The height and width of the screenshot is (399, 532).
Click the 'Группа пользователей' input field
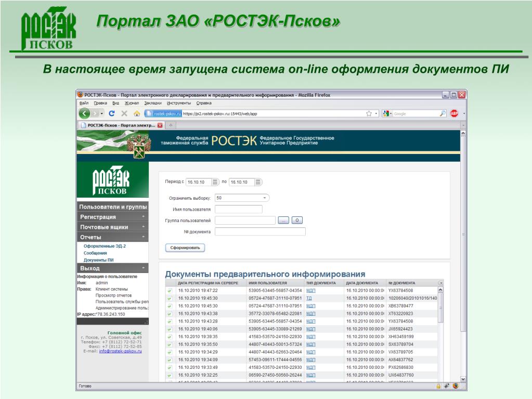pyautogui.click(x=245, y=221)
